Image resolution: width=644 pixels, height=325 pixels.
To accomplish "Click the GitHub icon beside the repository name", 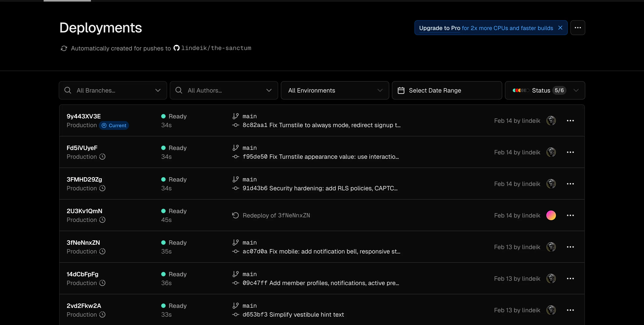I will pos(177,48).
